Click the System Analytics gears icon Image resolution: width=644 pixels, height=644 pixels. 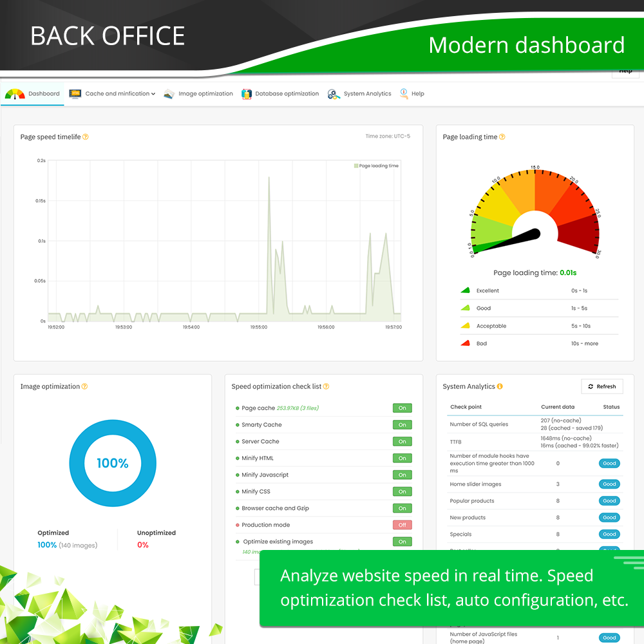coord(334,93)
